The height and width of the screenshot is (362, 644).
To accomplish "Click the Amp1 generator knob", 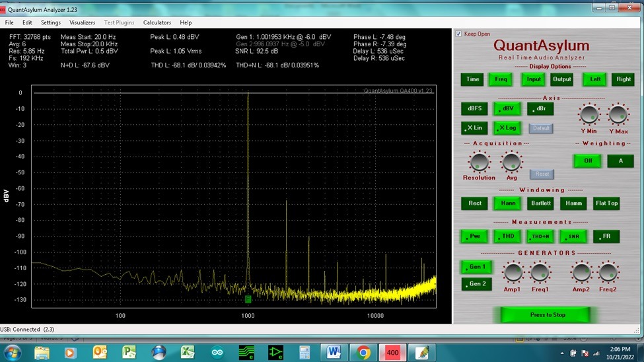I will [513, 273].
